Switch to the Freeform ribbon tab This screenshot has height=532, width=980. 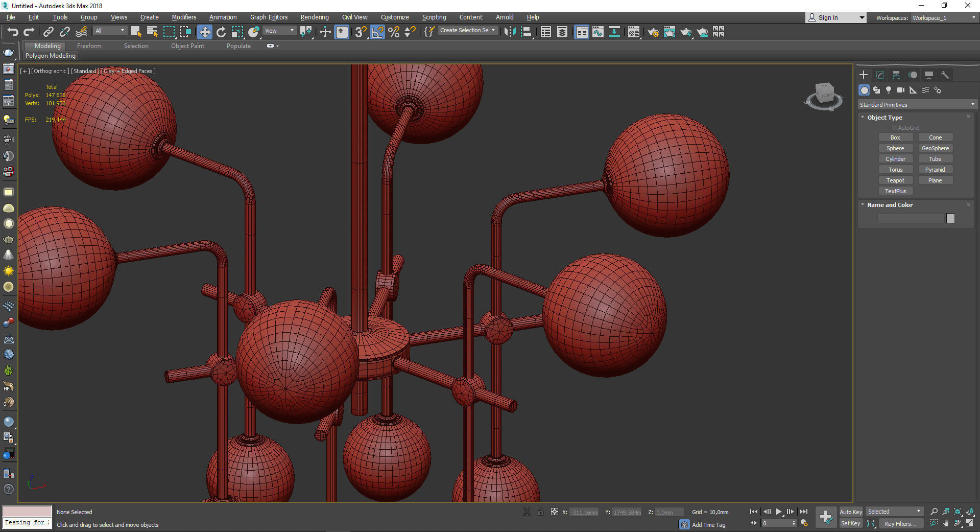[89, 46]
